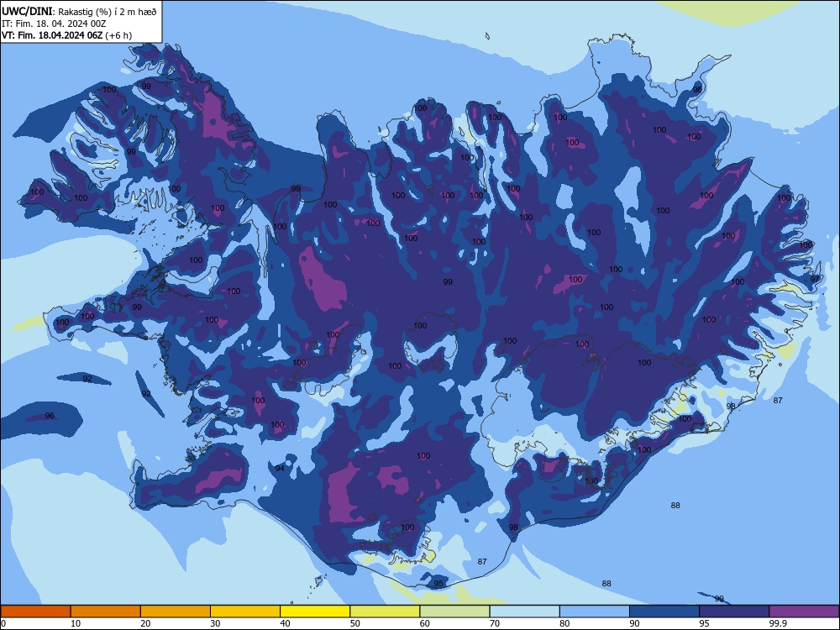Click the '97' humidity value on the map
840x630 pixels.
(x=815, y=279)
